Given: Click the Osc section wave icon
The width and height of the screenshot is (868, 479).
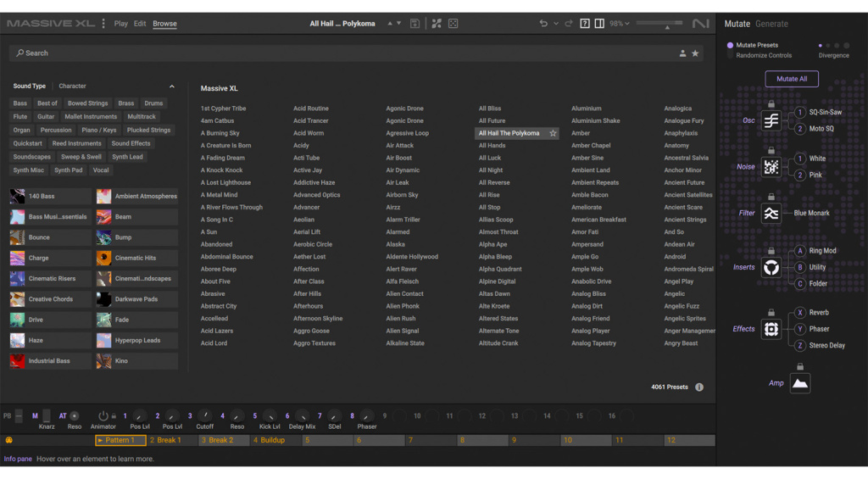Looking at the screenshot, I should coord(771,120).
